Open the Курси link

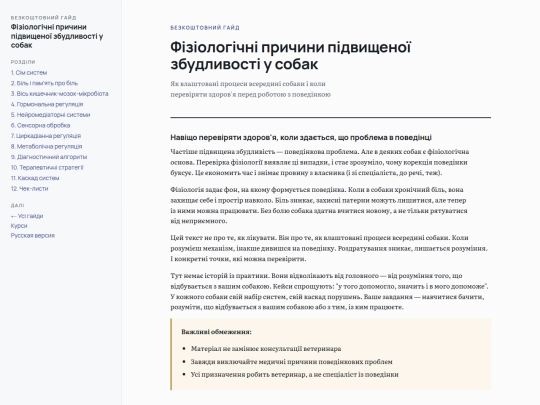click(x=19, y=226)
